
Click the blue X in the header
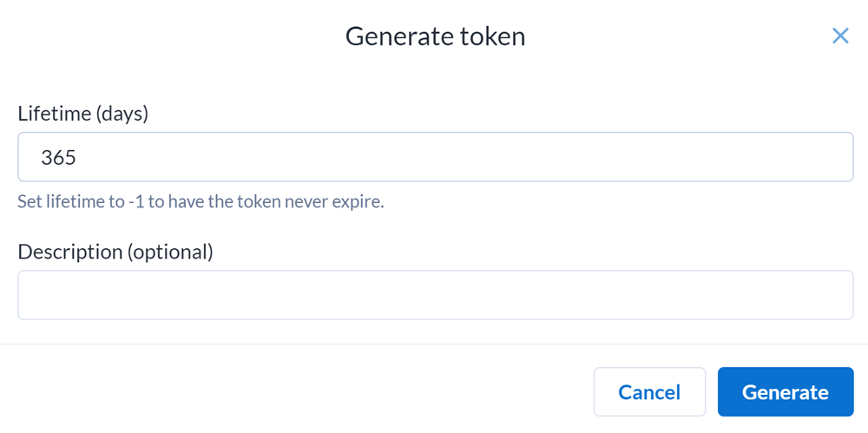(840, 36)
